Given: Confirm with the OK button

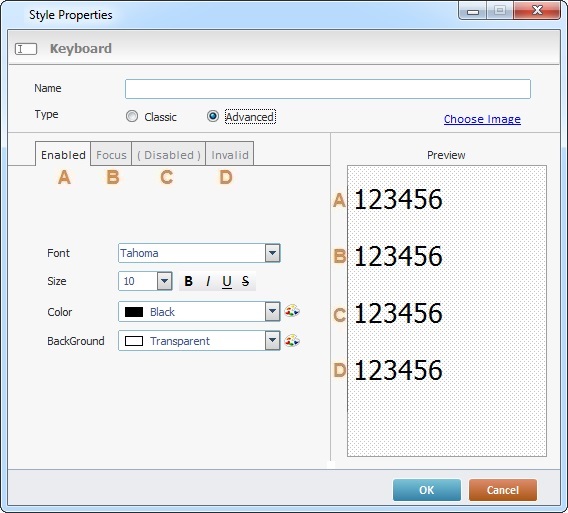Looking at the screenshot, I should (427, 490).
